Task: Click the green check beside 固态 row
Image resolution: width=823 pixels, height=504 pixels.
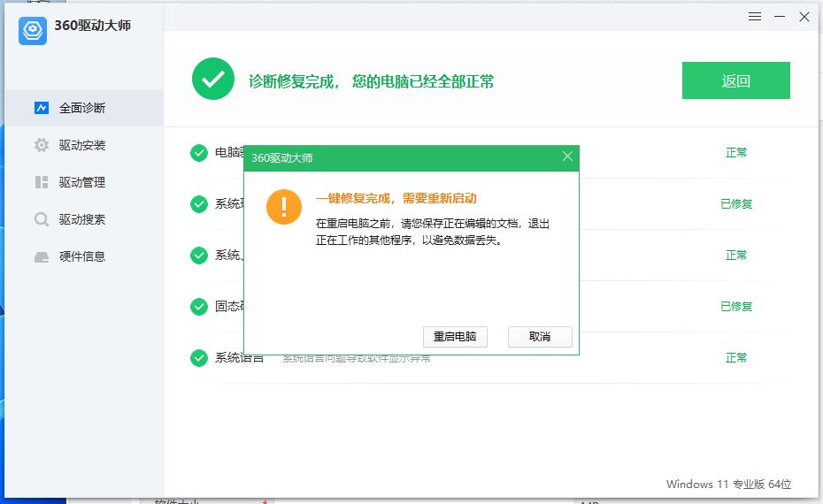Action: point(199,307)
